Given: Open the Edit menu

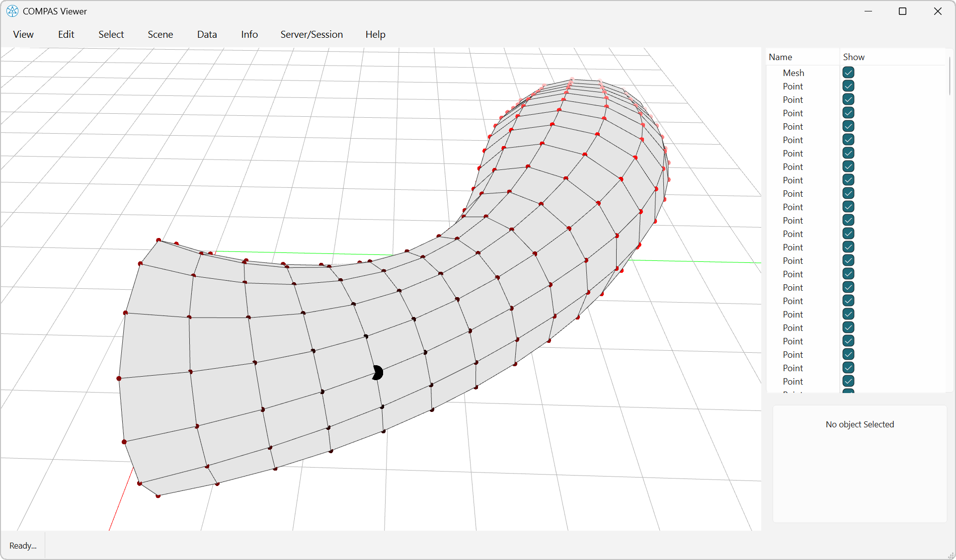Looking at the screenshot, I should pyautogui.click(x=66, y=34).
